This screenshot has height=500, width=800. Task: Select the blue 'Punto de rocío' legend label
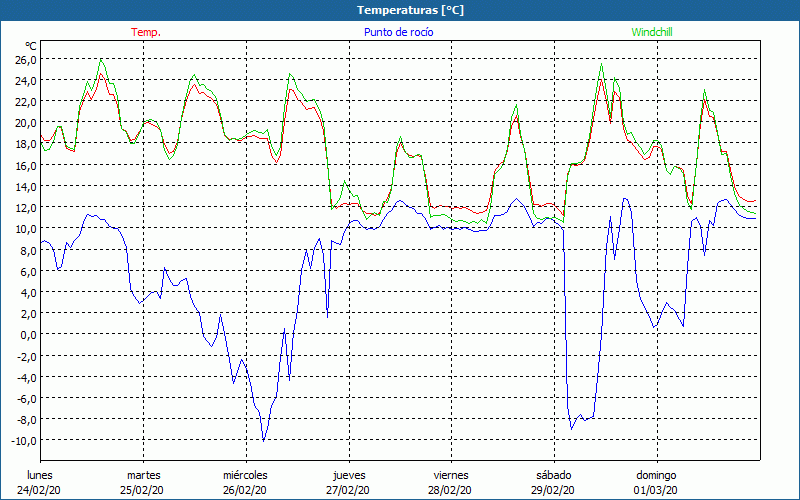[398, 32]
